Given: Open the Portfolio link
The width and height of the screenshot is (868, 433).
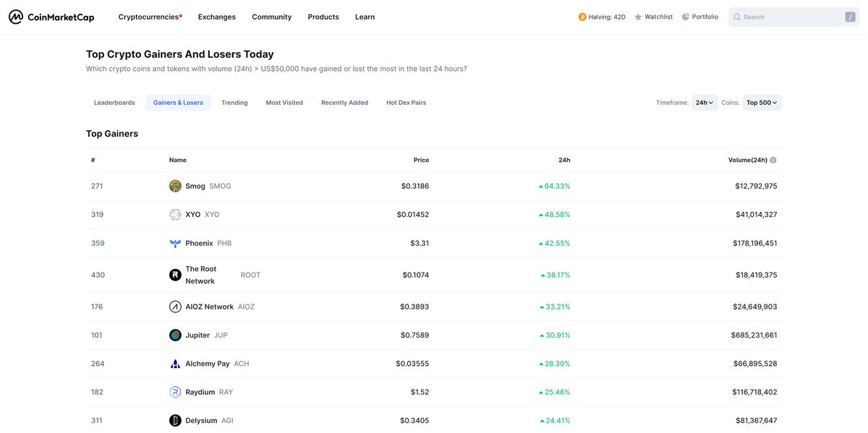Looking at the screenshot, I should coord(700,17).
